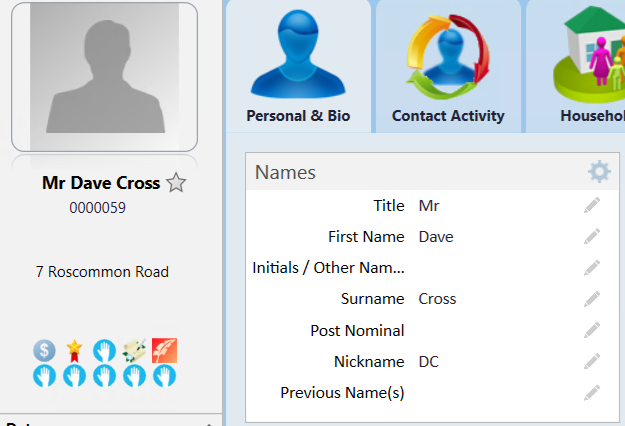Open the Contact Activity tab
Image resolution: width=625 pixels, height=426 pixels.
pos(448,66)
